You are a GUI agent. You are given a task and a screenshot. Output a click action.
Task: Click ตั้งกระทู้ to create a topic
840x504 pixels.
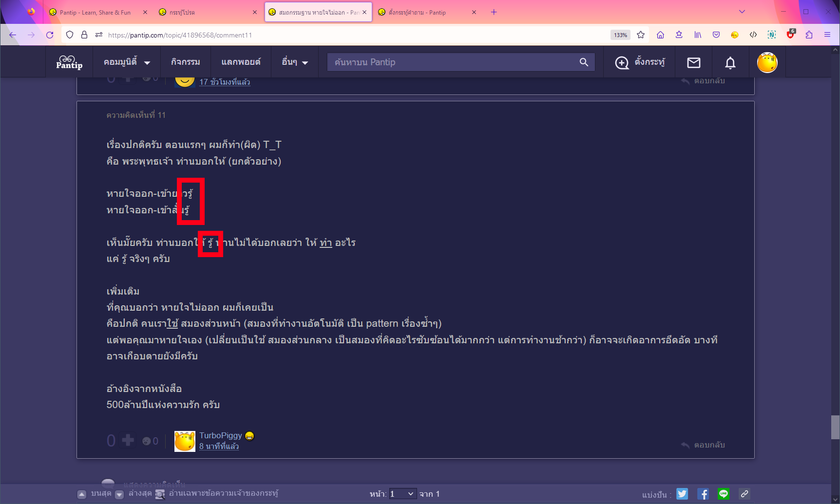coord(640,62)
